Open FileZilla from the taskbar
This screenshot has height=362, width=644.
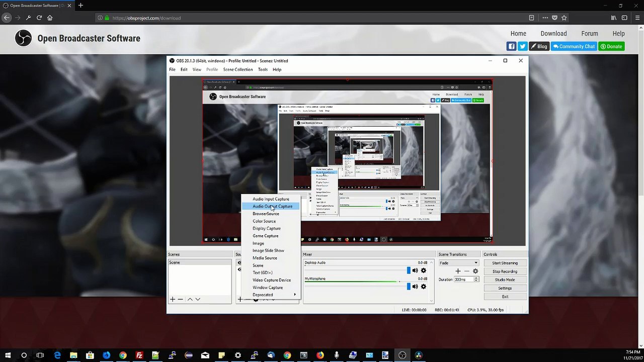(x=139, y=355)
